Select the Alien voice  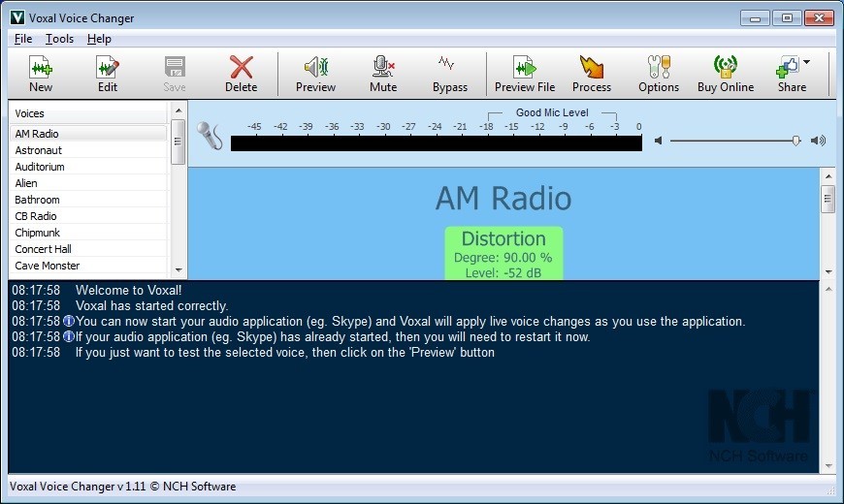pos(88,183)
